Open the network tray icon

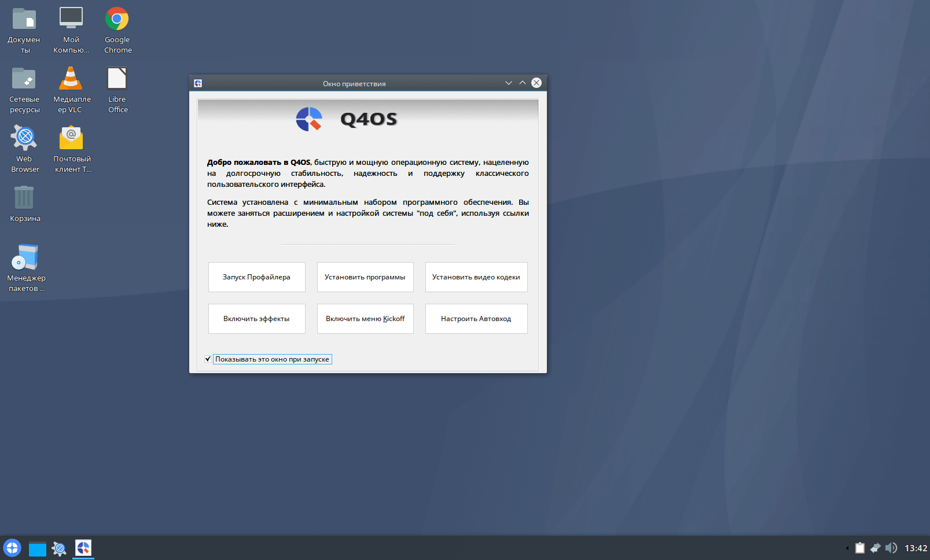point(876,548)
